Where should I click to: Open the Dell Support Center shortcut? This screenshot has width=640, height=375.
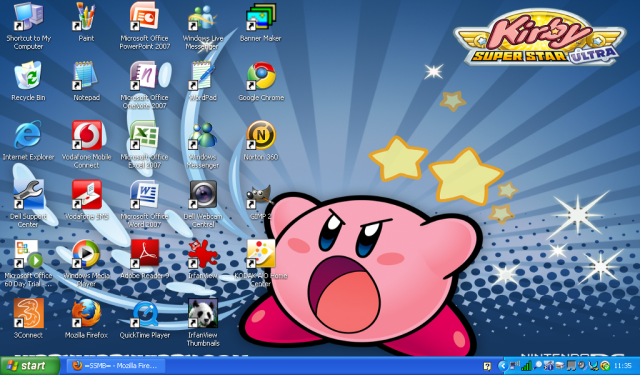click(x=28, y=204)
